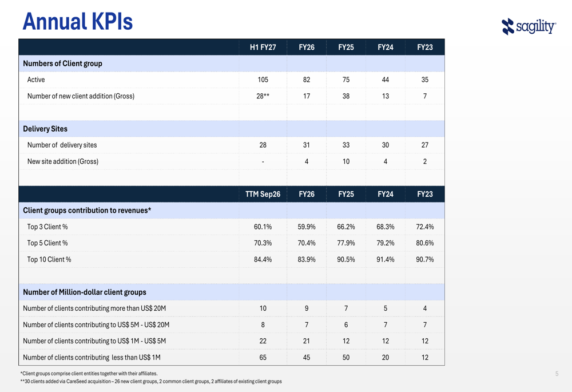The image size is (572, 392).
Task: Click Top 10 Client value 90.7%
Action: (x=424, y=259)
